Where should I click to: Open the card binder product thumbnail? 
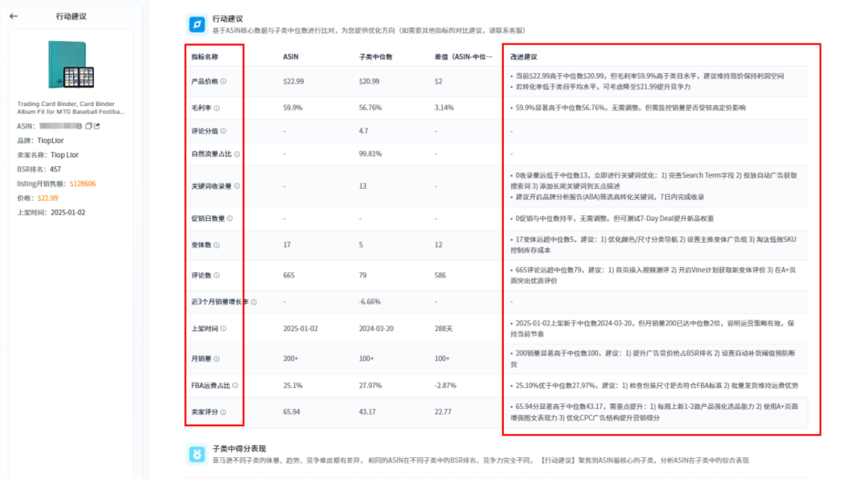point(71,65)
